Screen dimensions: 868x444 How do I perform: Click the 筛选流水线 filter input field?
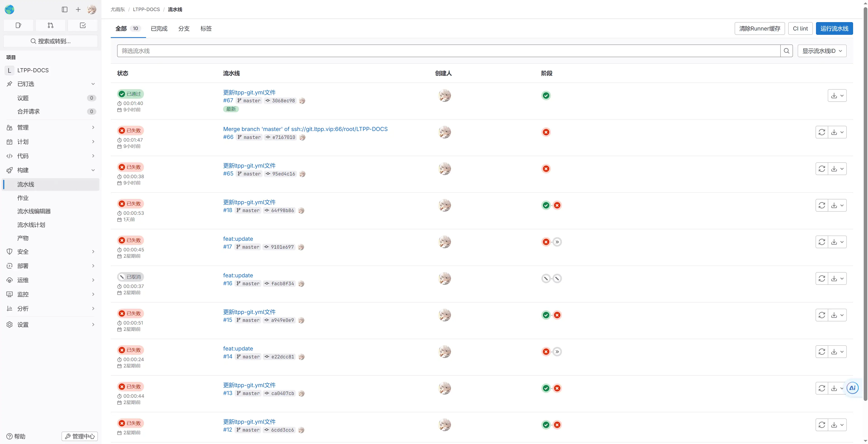[448, 51]
